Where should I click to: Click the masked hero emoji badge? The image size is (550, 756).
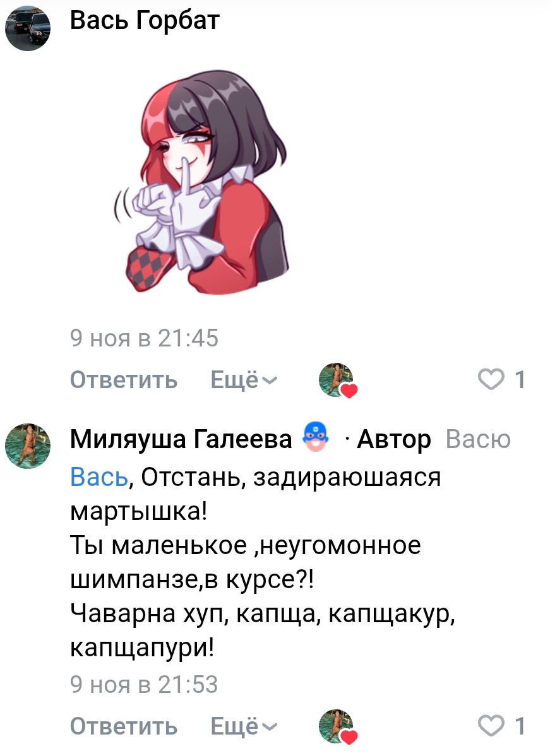click(x=316, y=437)
